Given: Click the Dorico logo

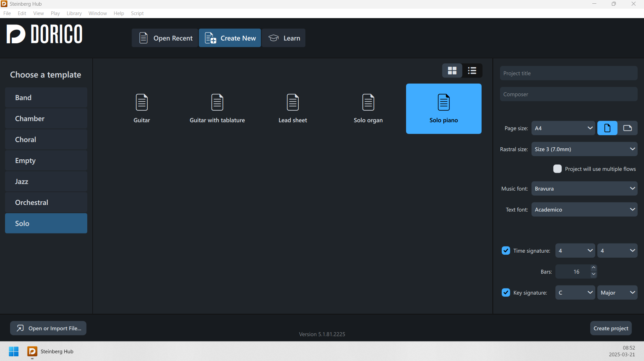Looking at the screenshot, I should click(x=44, y=34).
